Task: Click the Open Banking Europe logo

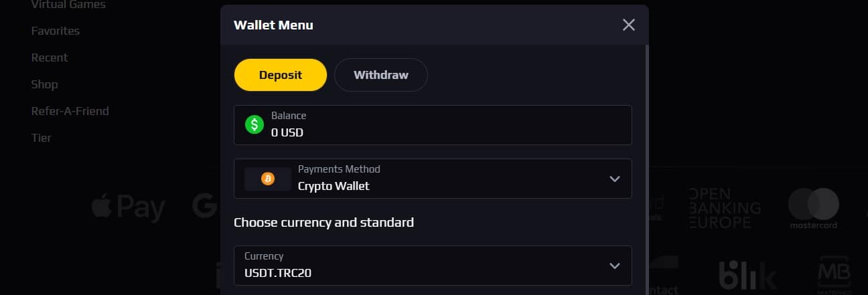Action: (724, 208)
